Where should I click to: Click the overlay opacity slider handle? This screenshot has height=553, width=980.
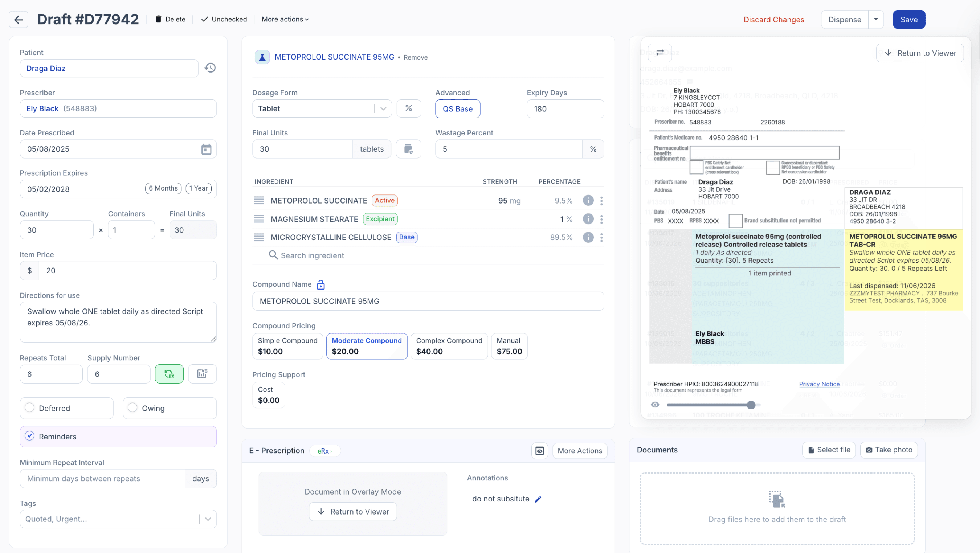[x=751, y=405]
